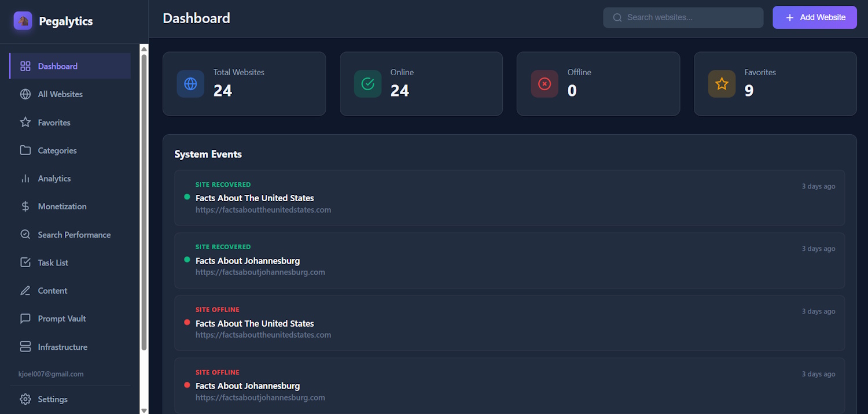Select the Analytics bar chart icon
Image resolution: width=868 pixels, height=414 pixels.
point(25,178)
